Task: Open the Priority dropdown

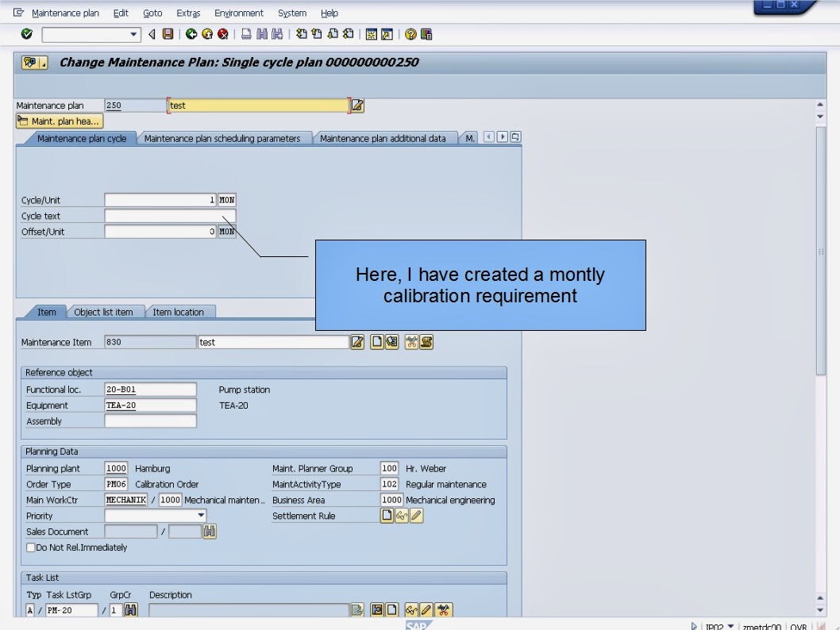Action: [x=201, y=516]
